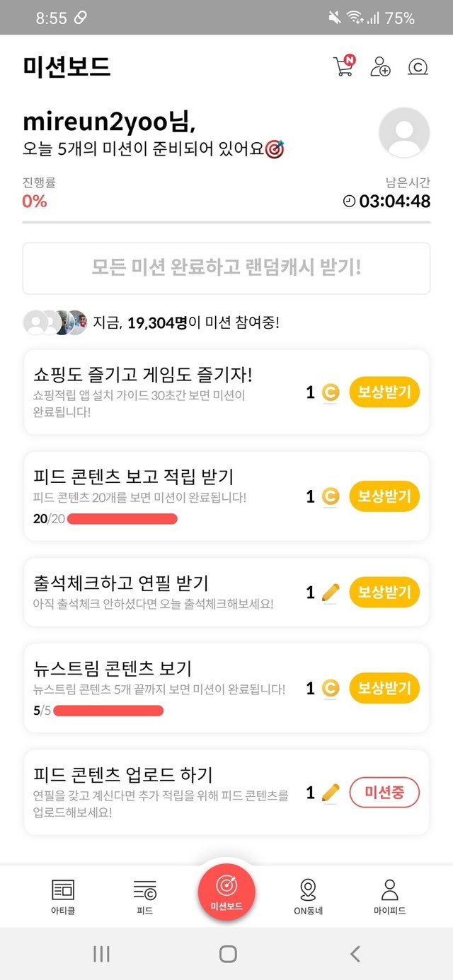Open the ON동네 tab
This screenshot has width=453, height=980.
308,897
